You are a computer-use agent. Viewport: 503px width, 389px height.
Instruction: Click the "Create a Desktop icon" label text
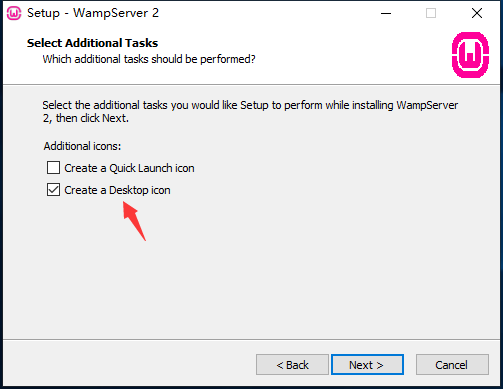[117, 190]
